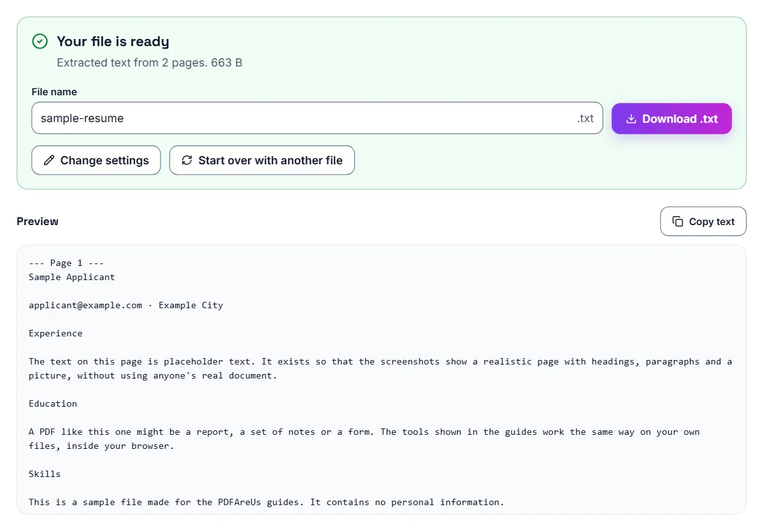Click the pencil icon in Change settings
The image size is (764, 532).
pyautogui.click(x=49, y=160)
